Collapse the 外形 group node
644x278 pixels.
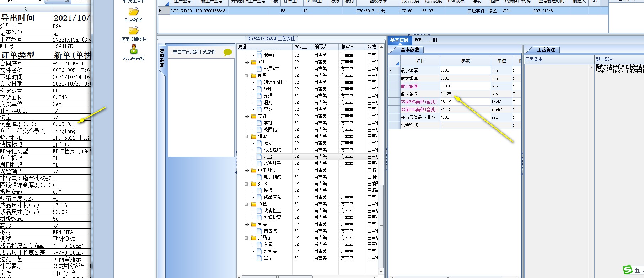[x=246, y=183]
